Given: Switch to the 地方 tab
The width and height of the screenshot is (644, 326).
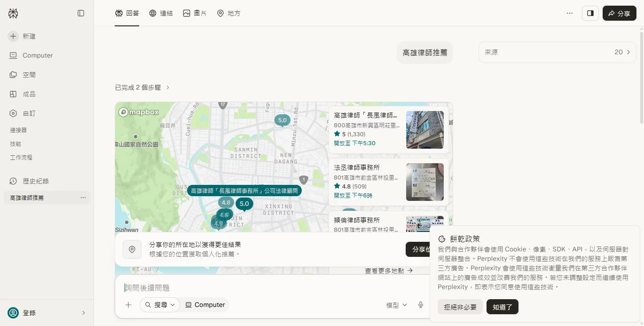Looking at the screenshot, I should [228, 13].
